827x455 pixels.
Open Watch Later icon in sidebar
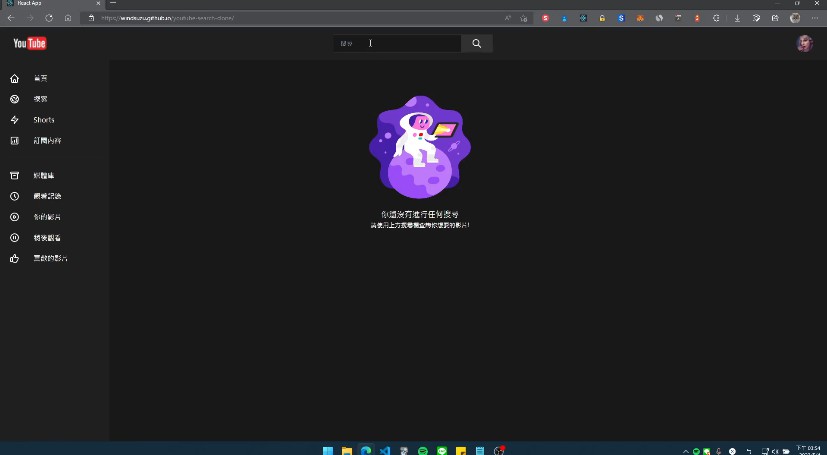tap(14, 238)
